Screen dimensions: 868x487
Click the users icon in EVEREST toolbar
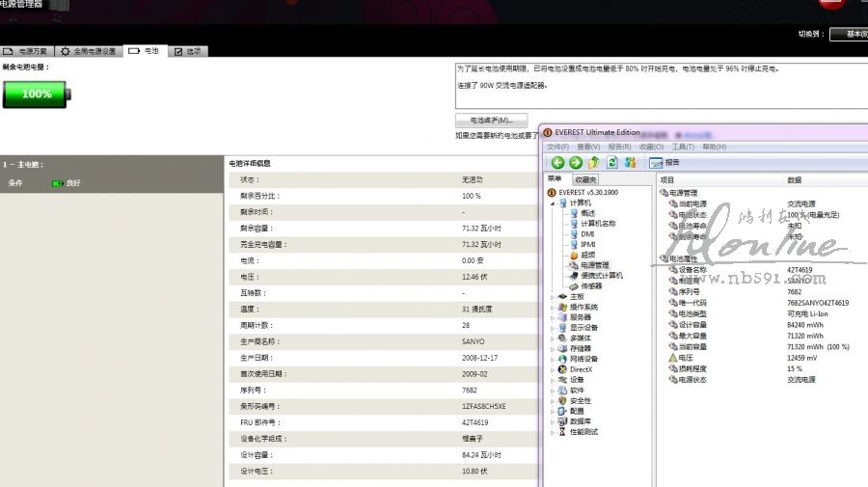click(x=630, y=163)
